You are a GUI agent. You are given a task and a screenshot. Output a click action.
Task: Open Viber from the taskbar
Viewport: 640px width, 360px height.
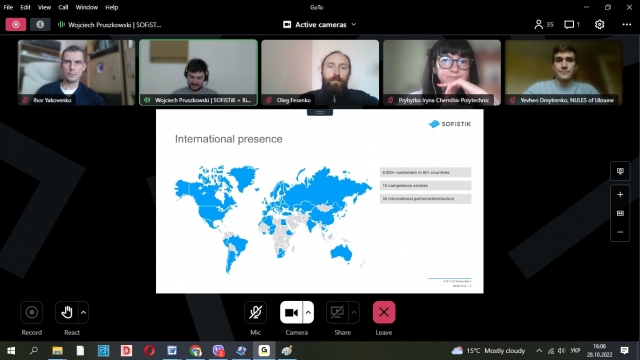[x=218, y=351]
